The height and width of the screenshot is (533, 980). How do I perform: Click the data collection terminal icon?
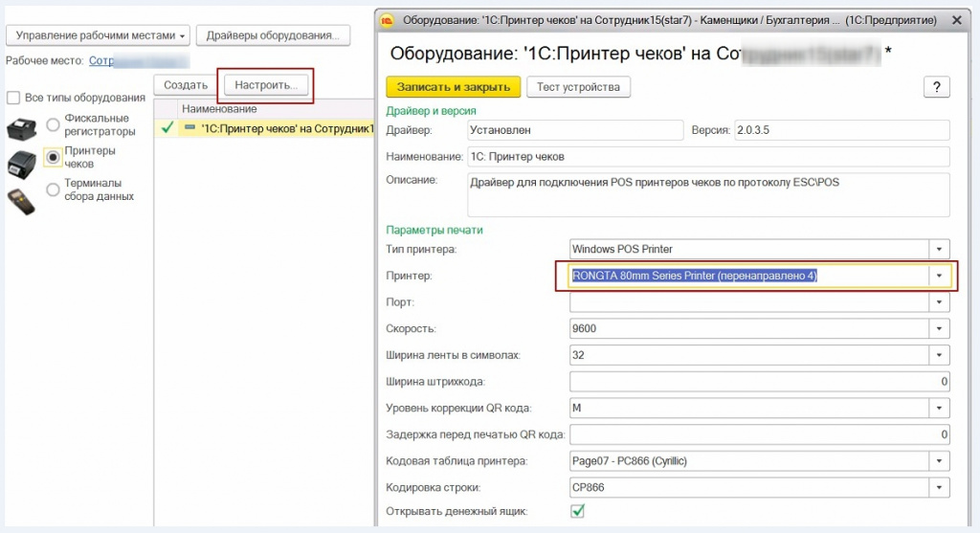[21, 201]
